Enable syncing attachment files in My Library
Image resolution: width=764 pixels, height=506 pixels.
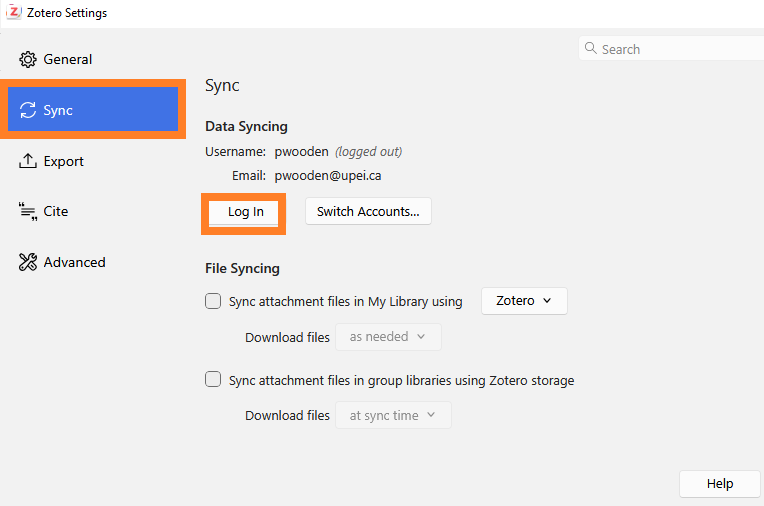click(213, 301)
